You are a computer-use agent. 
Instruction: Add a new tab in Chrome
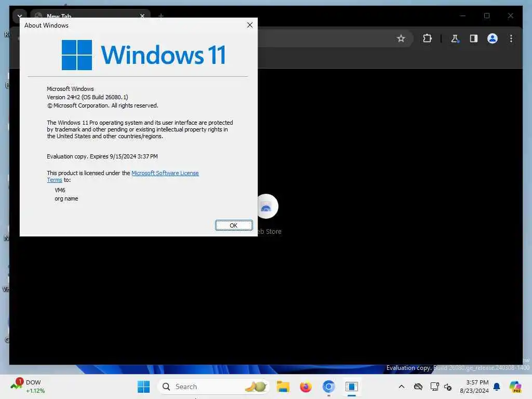pyautogui.click(x=161, y=16)
